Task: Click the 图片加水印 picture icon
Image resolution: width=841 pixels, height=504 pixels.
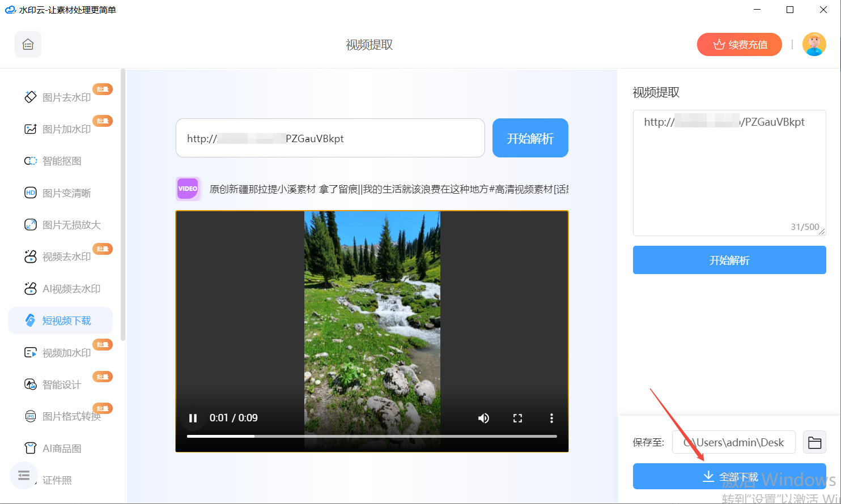Action: pyautogui.click(x=31, y=129)
